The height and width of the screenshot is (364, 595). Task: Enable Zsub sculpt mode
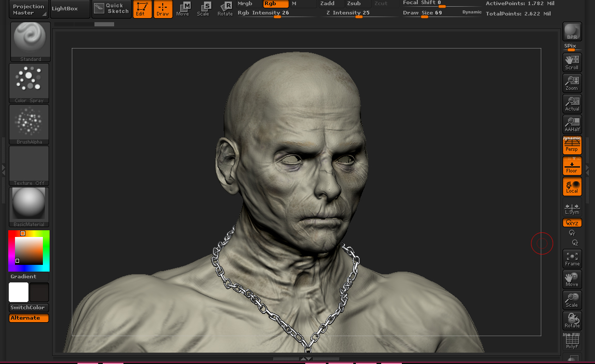[x=358, y=4]
